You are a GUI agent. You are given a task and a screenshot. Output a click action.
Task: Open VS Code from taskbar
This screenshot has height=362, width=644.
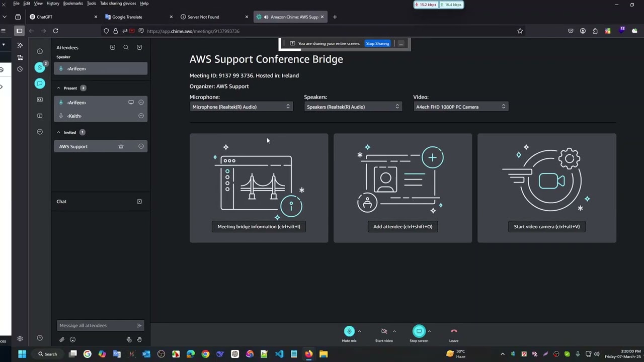pyautogui.click(x=279, y=354)
